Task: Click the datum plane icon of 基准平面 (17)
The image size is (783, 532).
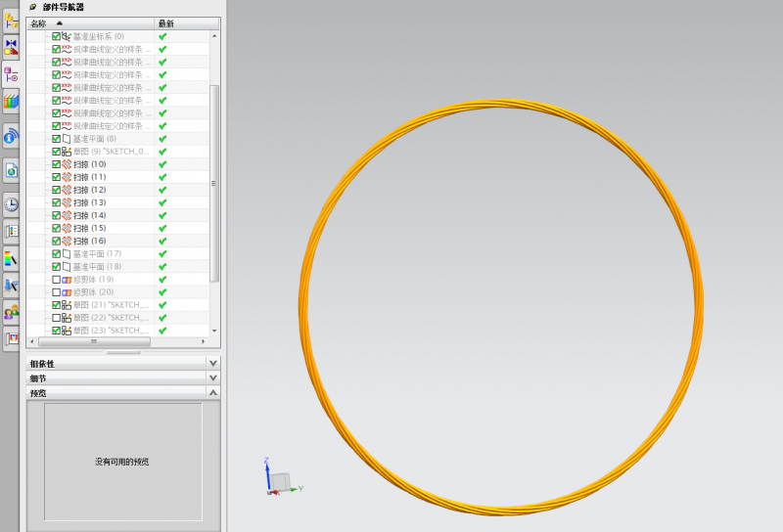Action: 67,254
